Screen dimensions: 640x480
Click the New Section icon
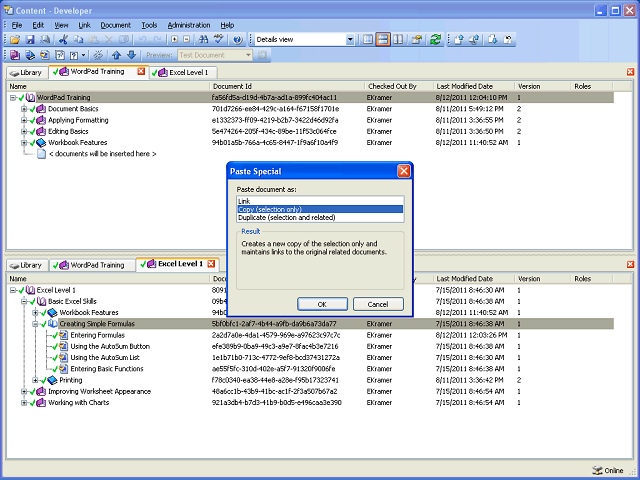click(x=30, y=55)
